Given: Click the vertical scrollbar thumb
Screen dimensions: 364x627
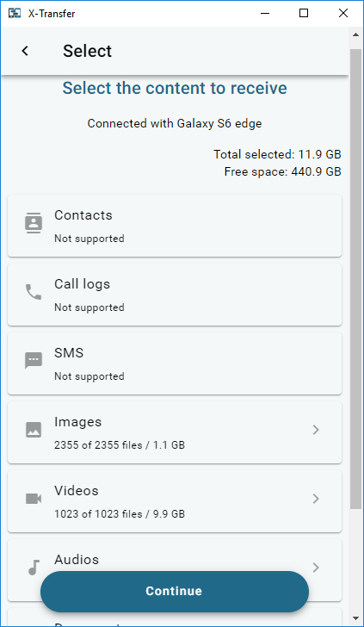Looking at the screenshot, I should click(355, 279).
